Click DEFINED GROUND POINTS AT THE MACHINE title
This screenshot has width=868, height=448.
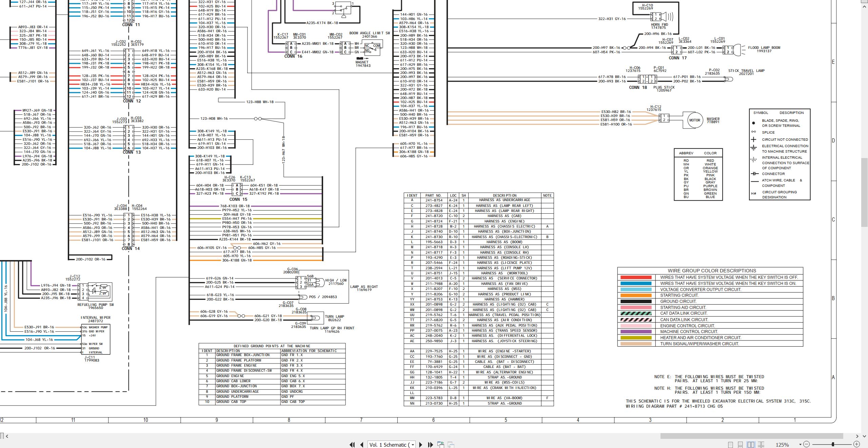tap(272, 346)
